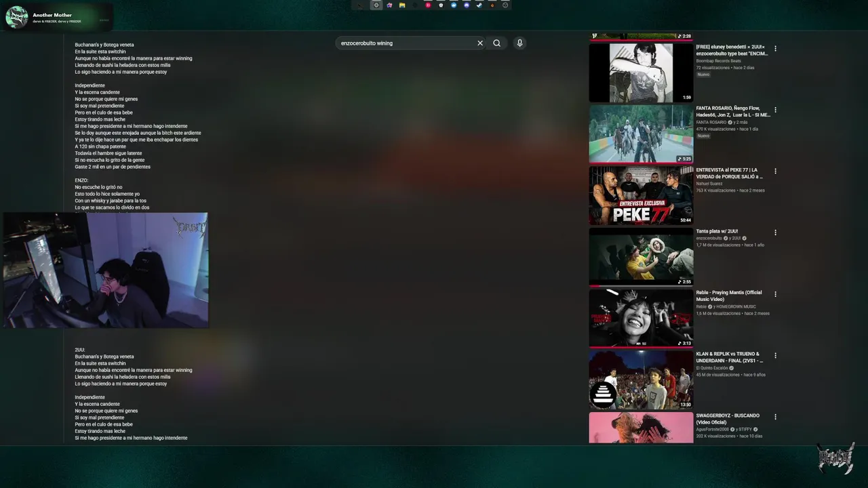This screenshot has height=488, width=868.
Task: Click the magnifier search button
Action: pyautogui.click(x=497, y=43)
